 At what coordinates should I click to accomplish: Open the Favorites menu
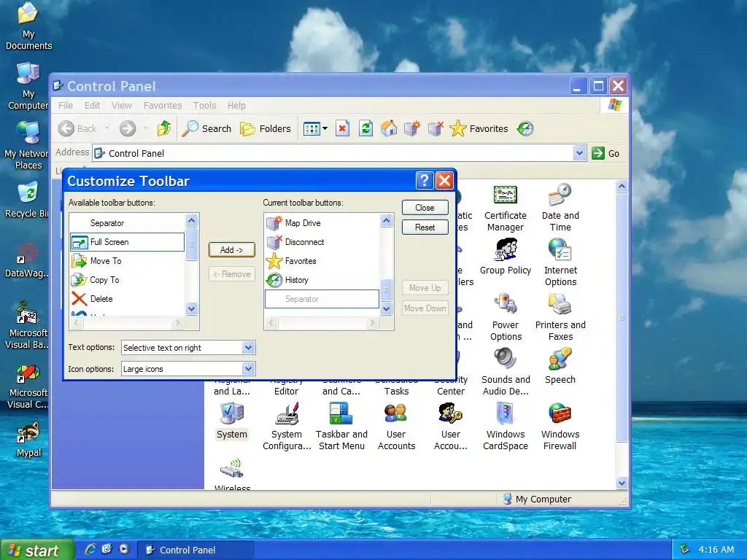(x=163, y=105)
